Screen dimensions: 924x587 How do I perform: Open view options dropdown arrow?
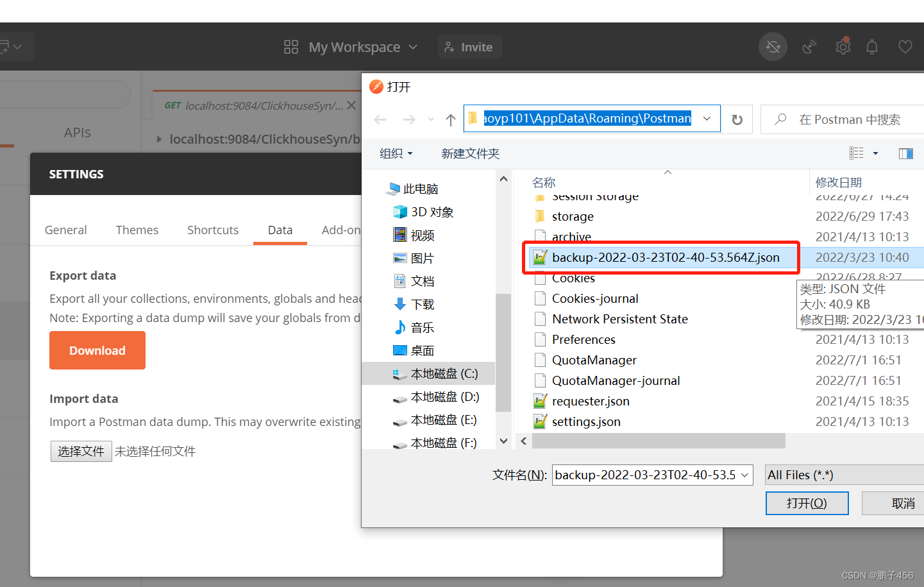[x=875, y=153]
